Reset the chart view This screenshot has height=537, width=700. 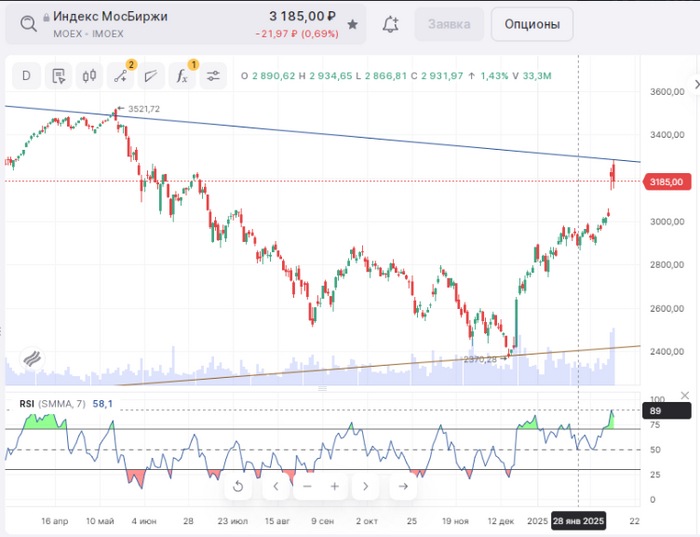(x=238, y=487)
